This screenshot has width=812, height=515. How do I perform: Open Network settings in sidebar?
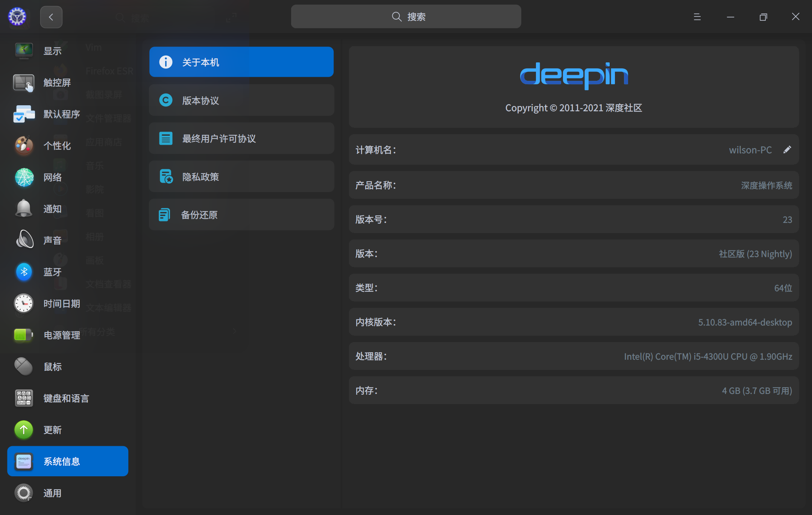point(53,177)
